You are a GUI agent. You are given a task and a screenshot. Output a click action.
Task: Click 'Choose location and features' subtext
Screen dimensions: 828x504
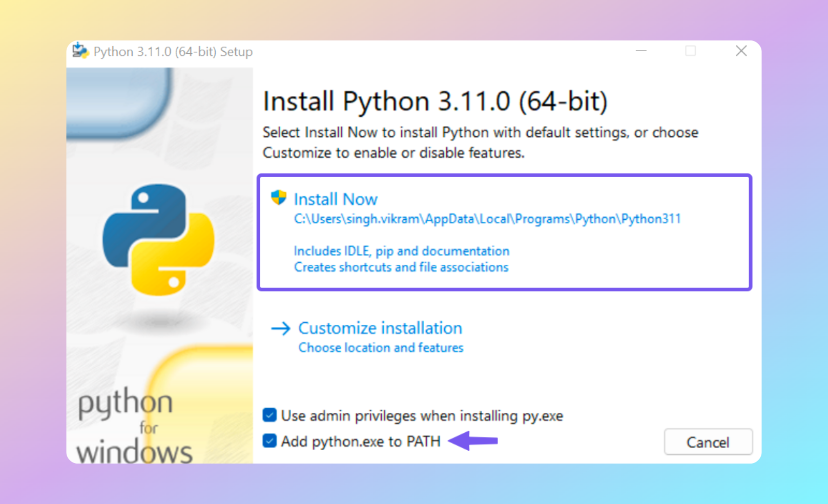coord(381,347)
